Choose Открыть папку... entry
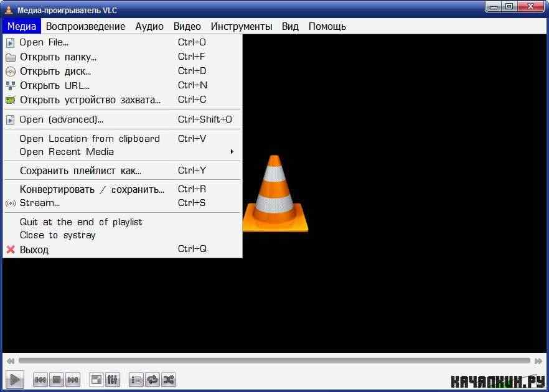This screenshot has width=549, height=392. point(122,57)
